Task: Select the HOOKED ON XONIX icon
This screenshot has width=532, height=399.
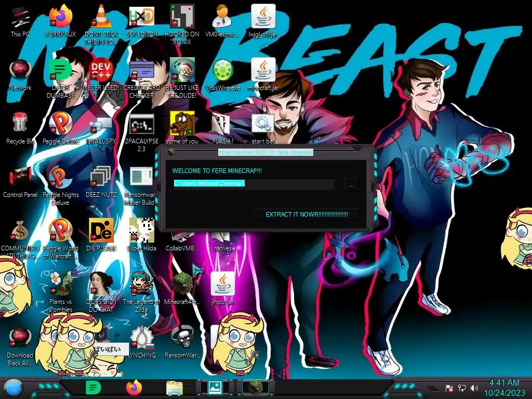Action: tap(182, 24)
